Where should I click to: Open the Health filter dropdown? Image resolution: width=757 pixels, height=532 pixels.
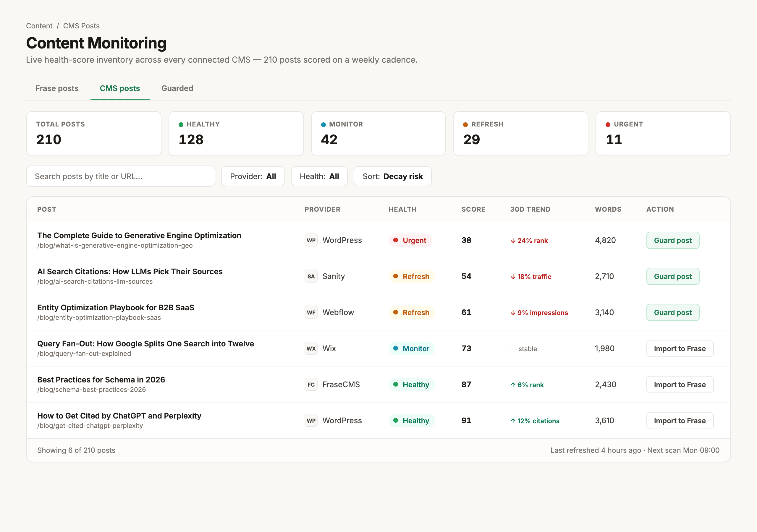coord(319,176)
